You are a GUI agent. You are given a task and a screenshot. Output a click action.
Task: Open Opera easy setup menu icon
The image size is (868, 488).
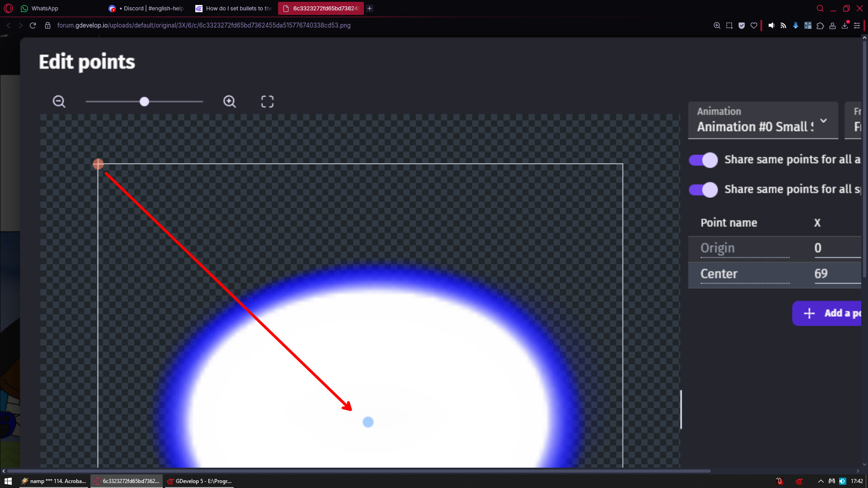[857, 26]
